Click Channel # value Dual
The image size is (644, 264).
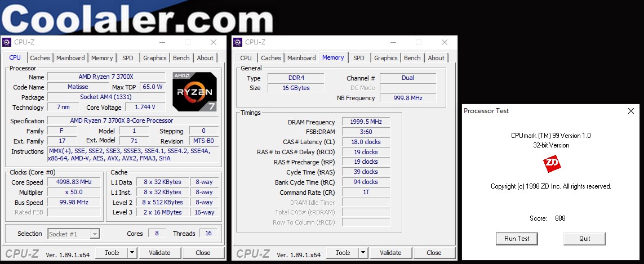coord(408,78)
